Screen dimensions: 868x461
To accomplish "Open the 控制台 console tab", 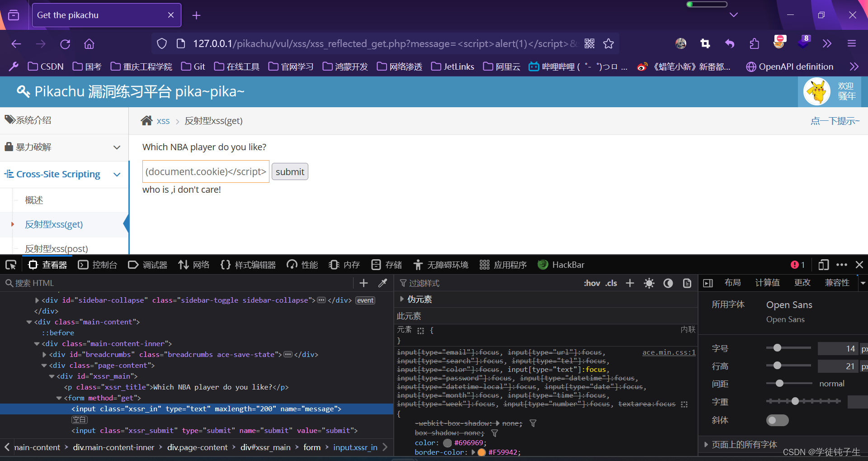I will [98, 265].
